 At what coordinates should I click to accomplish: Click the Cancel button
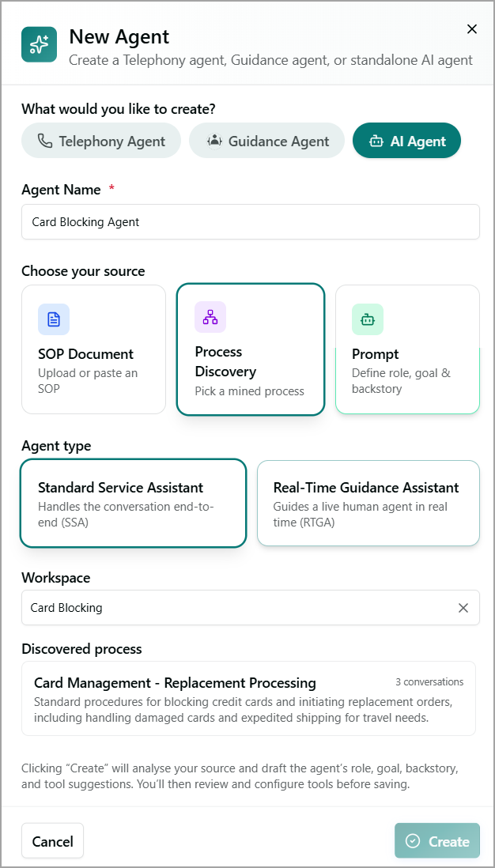(x=53, y=841)
